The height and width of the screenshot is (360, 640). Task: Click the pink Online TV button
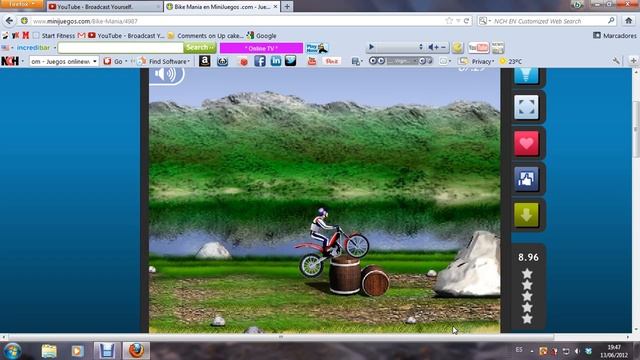(x=261, y=48)
